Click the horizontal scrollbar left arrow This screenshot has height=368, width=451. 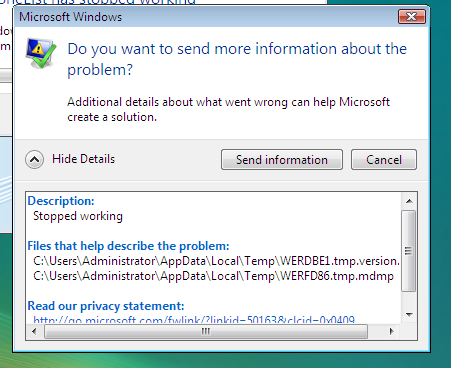34,331
